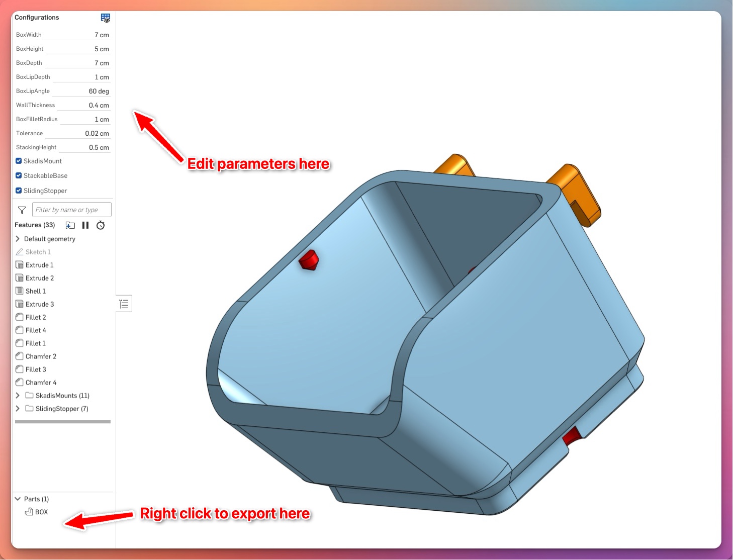
Task: Expand the SkadisMounts (11) folder
Action: (x=18, y=396)
